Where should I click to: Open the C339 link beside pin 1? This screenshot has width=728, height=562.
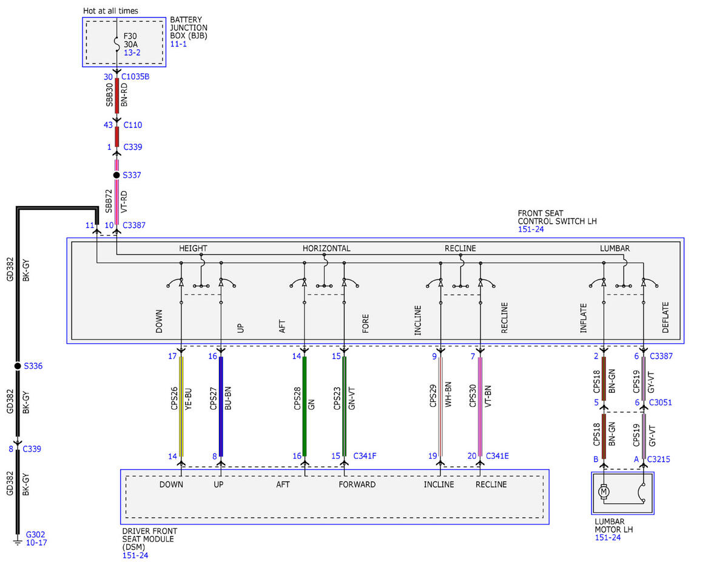(133, 147)
